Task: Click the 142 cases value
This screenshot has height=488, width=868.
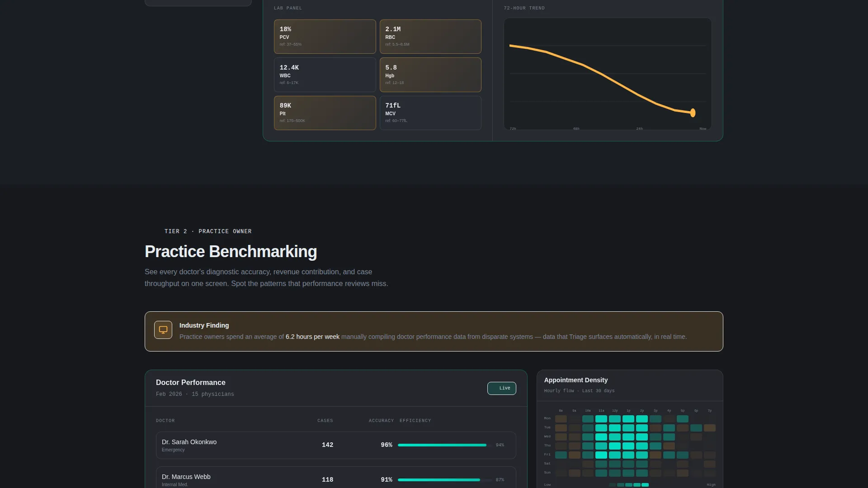Action: tap(327, 445)
